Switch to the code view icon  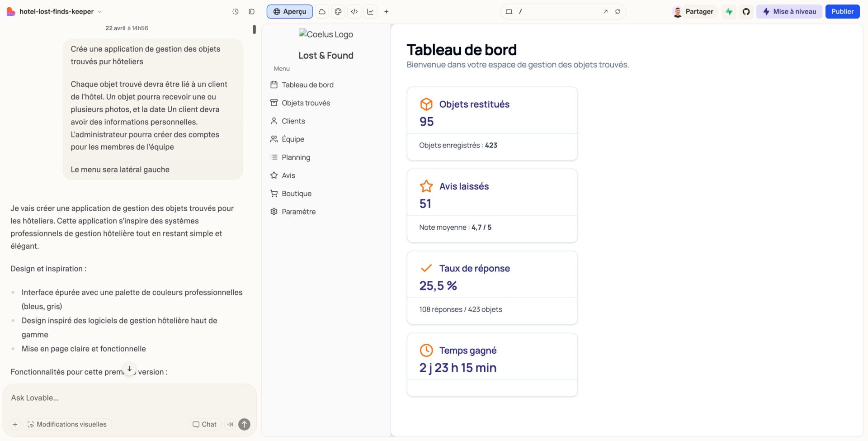(354, 12)
